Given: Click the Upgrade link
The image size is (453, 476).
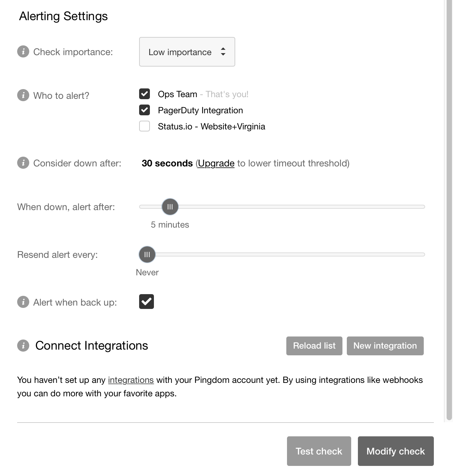Looking at the screenshot, I should (216, 163).
